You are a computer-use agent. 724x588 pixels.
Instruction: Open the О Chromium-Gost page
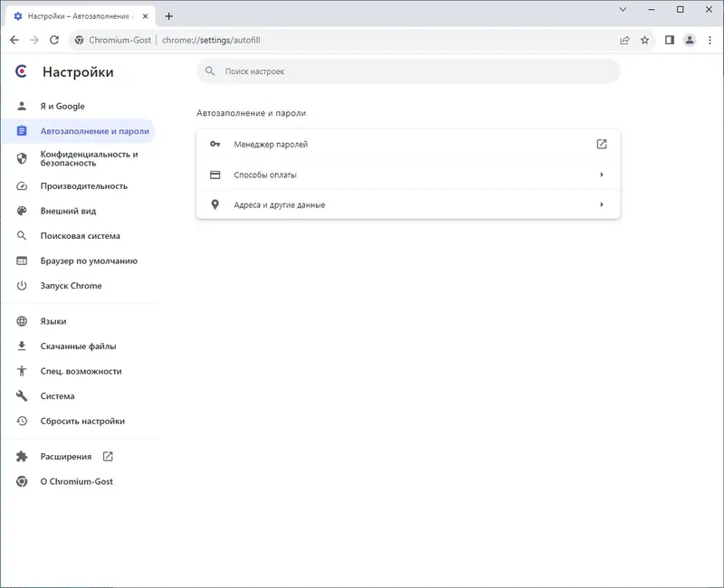(x=76, y=481)
